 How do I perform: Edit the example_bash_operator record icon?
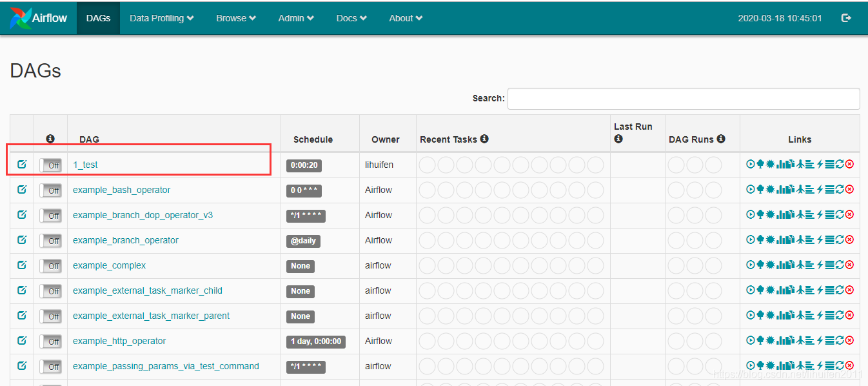point(22,189)
